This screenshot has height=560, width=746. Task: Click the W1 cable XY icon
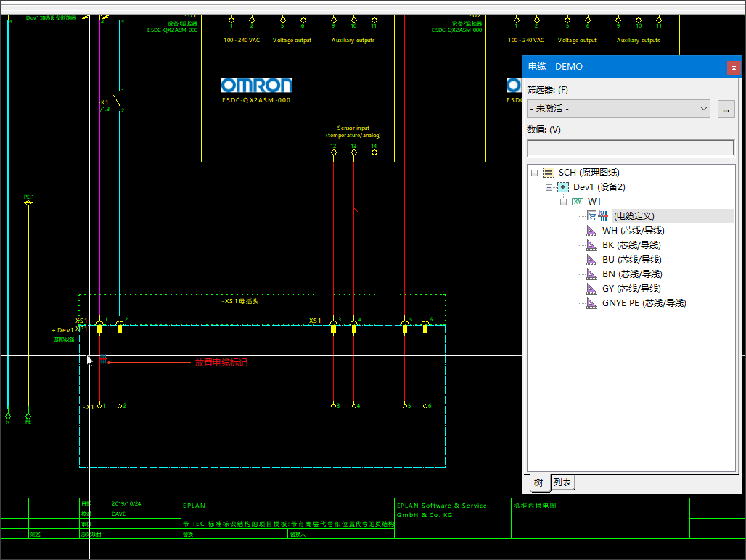click(x=578, y=202)
